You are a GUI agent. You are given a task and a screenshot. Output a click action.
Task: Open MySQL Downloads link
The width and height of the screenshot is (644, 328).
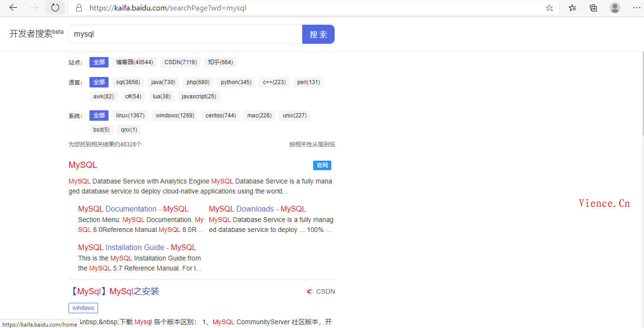click(x=257, y=209)
